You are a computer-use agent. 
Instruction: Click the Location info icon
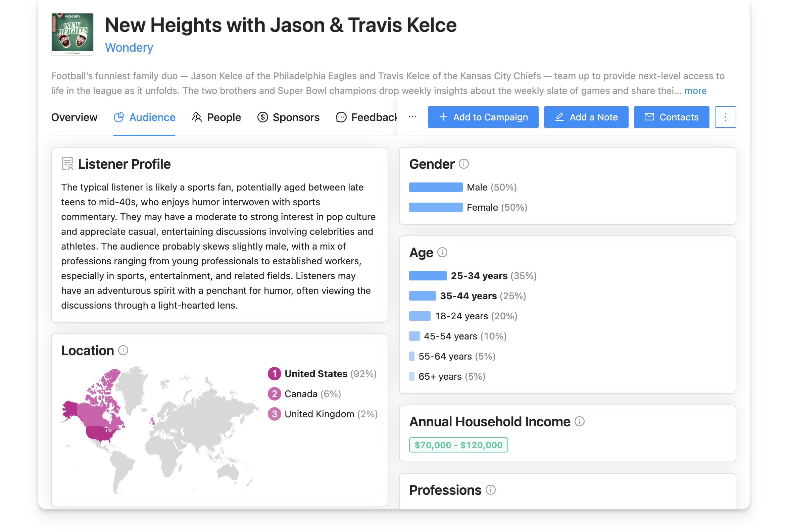tap(123, 351)
